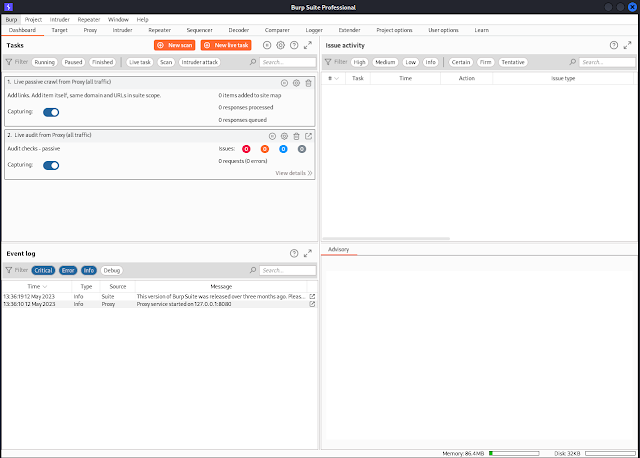Expand the Tasks panel
640x458 pixels.
(308, 45)
